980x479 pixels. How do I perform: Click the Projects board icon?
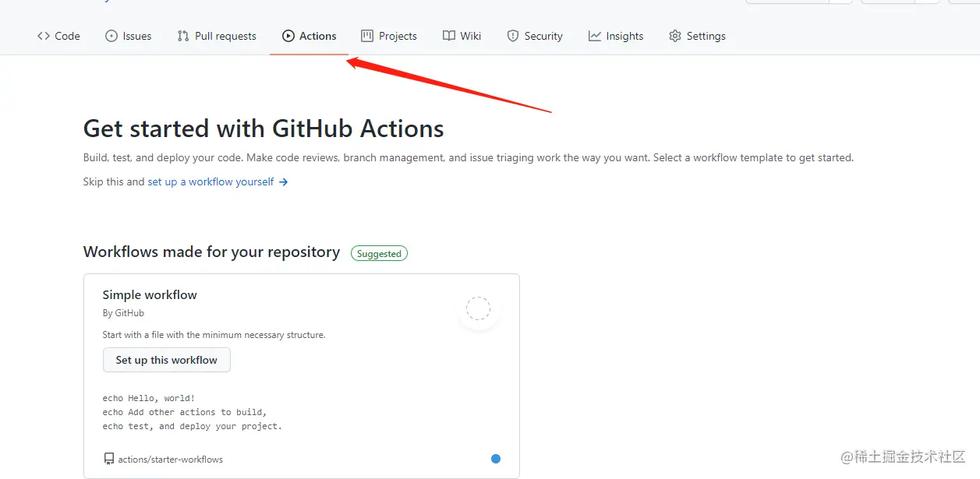coord(367,36)
